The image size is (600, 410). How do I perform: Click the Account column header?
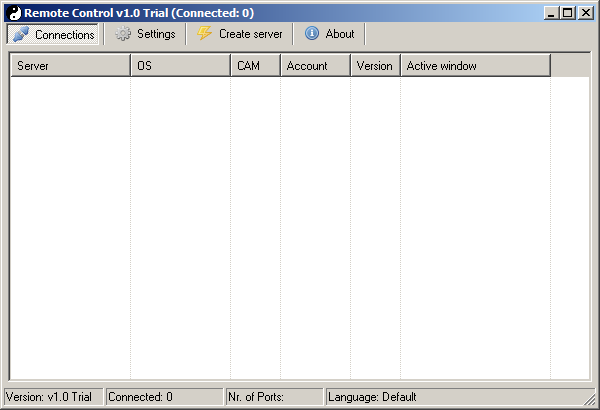coord(315,66)
